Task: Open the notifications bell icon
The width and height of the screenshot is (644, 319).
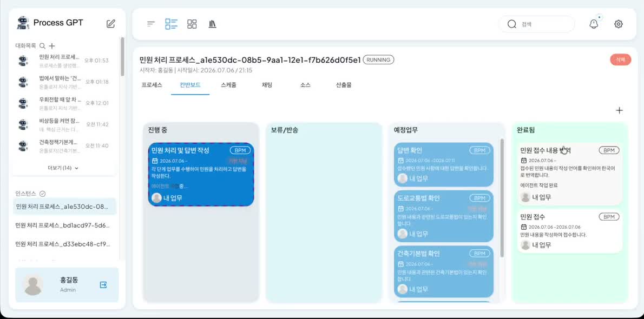Action: 594,24
